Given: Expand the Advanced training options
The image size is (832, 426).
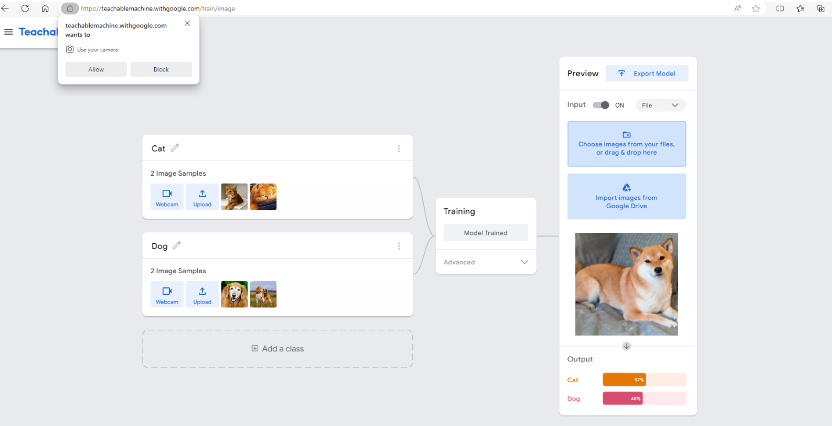Looking at the screenshot, I should [486, 262].
